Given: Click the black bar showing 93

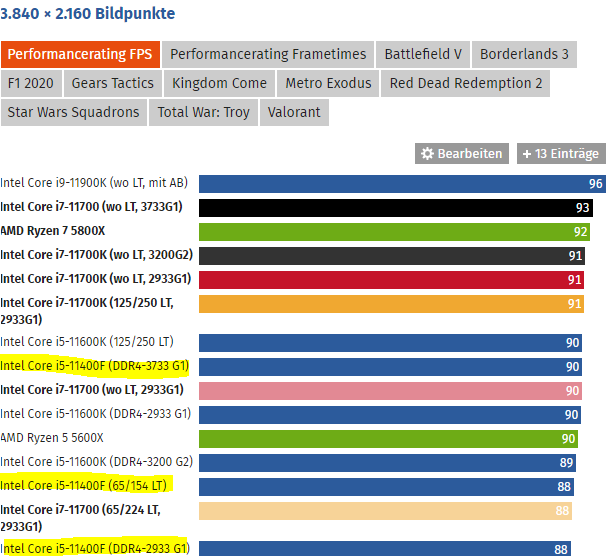Looking at the screenshot, I should point(396,208).
